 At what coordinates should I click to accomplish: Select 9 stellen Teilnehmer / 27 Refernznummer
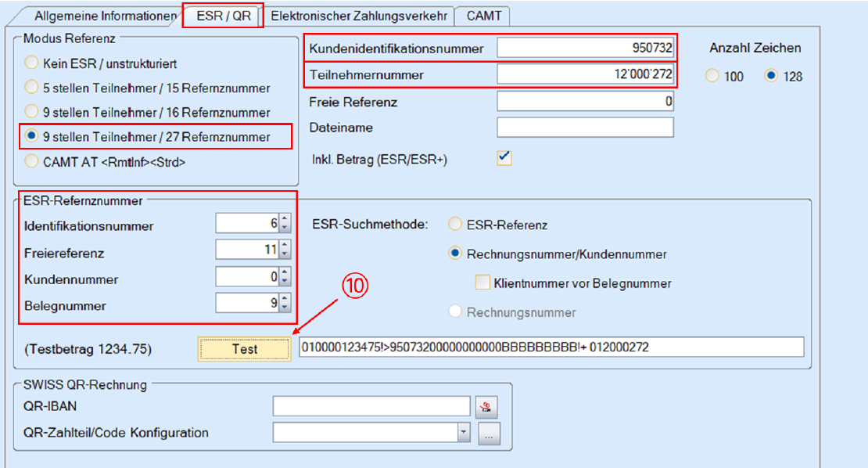147,137
